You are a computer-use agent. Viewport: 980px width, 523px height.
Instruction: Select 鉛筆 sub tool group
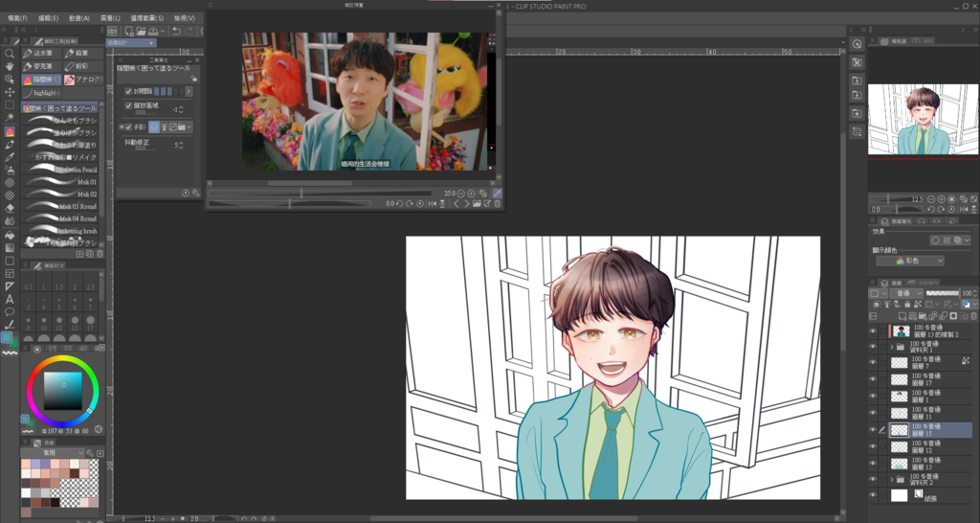(83, 54)
